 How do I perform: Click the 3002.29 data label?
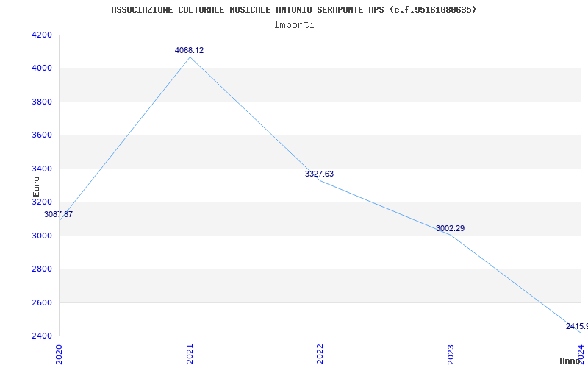click(x=450, y=228)
